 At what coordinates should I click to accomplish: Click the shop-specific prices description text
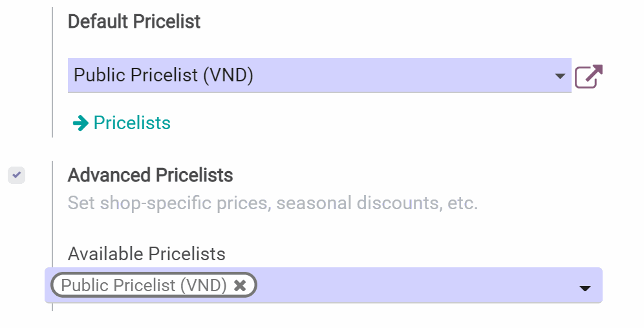coord(272,203)
